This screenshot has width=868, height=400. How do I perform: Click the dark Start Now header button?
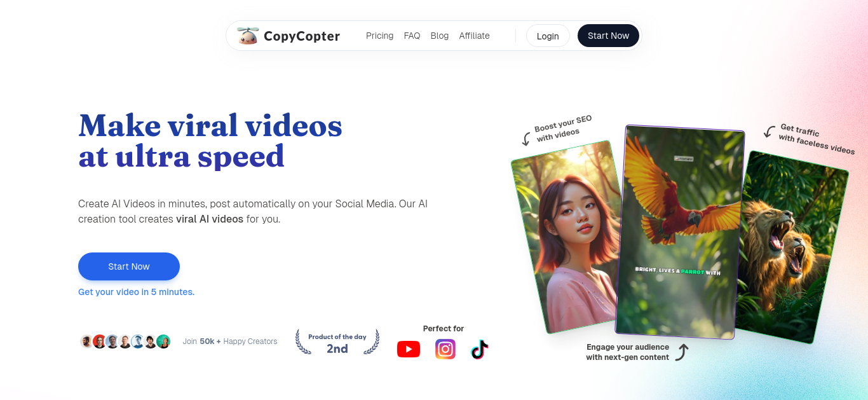coord(608,36)
